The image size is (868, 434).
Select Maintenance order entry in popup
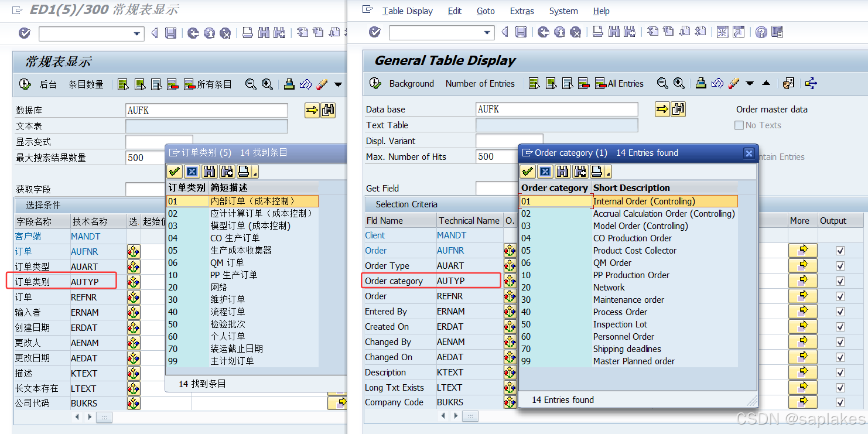point(628,300)
